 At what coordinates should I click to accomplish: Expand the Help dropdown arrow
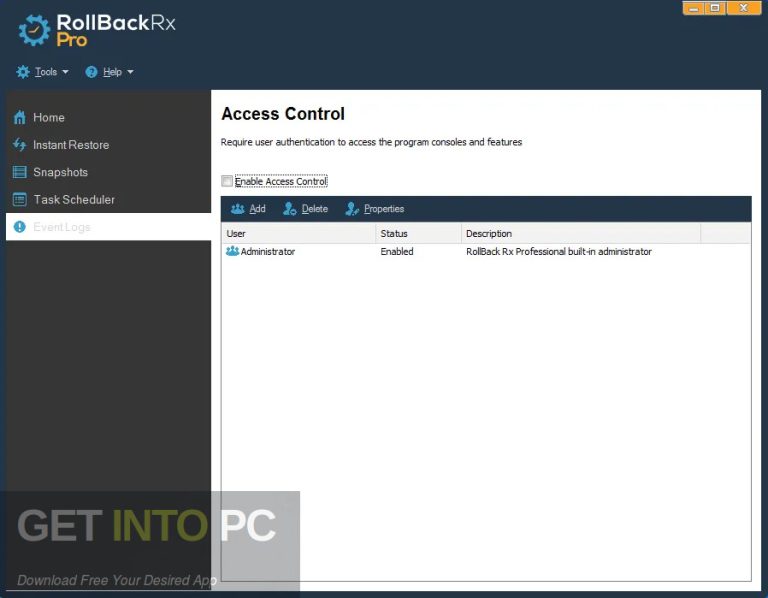click(x=130, y=72)
